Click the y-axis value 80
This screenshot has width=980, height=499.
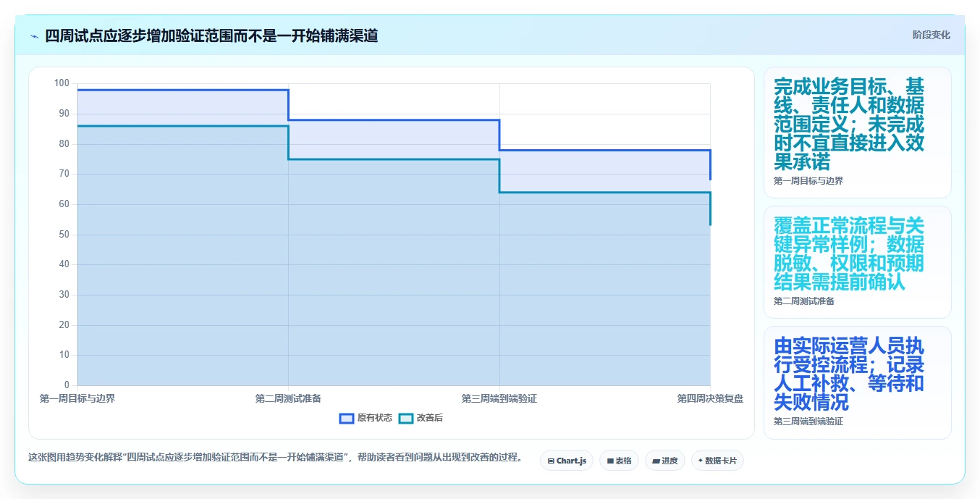click(x=64, y=144)
